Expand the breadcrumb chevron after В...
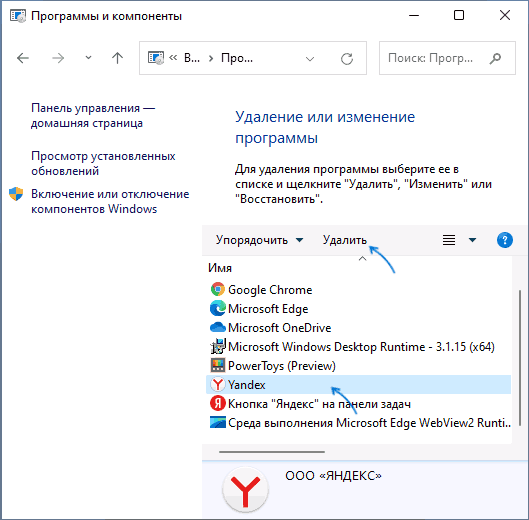Image resolution: width=529 pixels, height=520 pixels. [211, 59]
